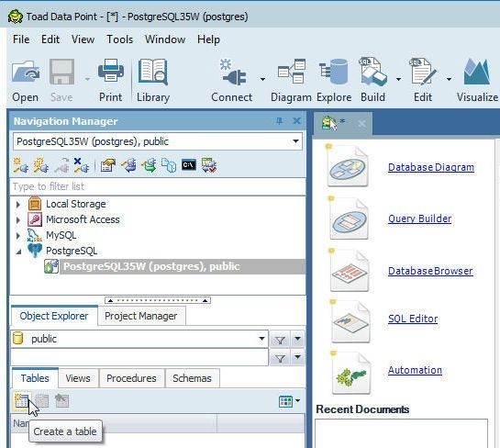Open the Help menu
Image resolution: width=500 pixels, height=448 pixels.
pos(208,39)
